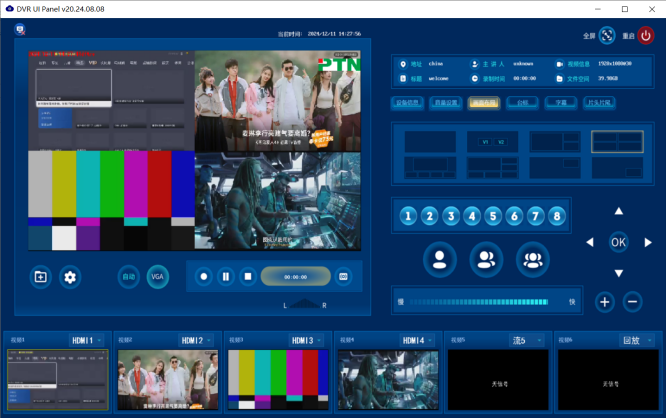Adjust the slow-fast speed slider
This screenshot has height=418, width=666.
[x=479, y=302]
